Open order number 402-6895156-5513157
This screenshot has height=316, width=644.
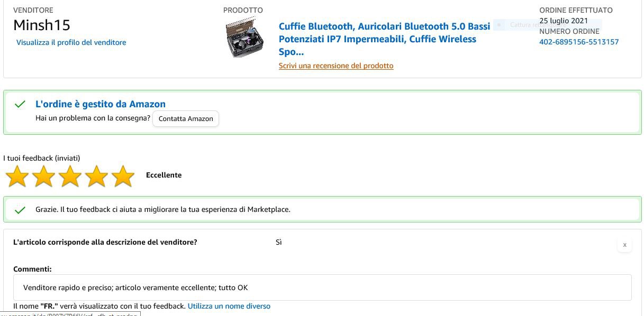click(579, 42)
